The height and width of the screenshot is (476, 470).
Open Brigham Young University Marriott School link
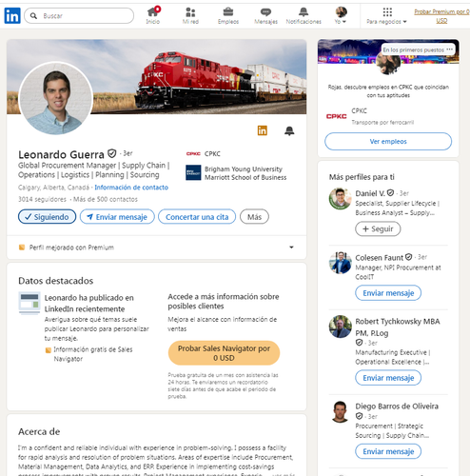click(x=245, y=173)
